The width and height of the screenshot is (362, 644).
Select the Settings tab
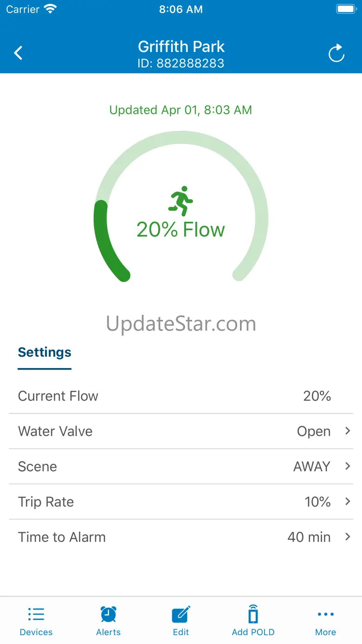[x=45, y=352]
